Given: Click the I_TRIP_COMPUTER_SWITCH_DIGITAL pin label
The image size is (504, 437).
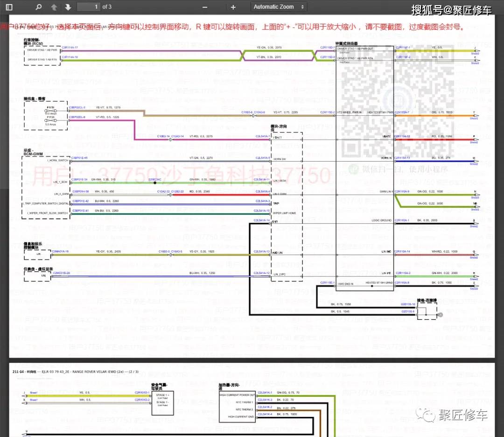Looking at the screenshot, I should coord(46,204).
